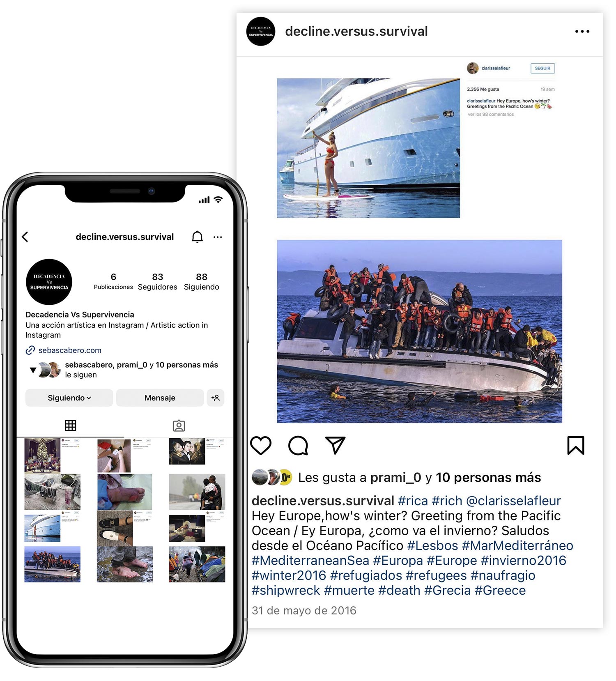This screenshot has width=616, height=681.
Task: Open profile three-dot options on phone
Action: click(x=218, y=237)
